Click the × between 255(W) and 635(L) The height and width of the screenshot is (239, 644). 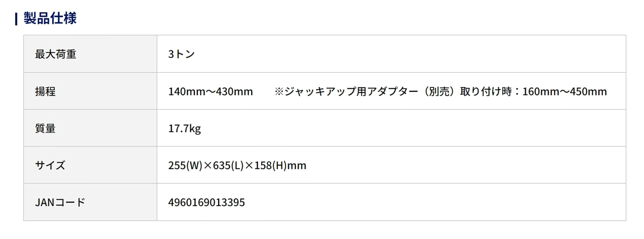pyautogui.click(x=208, y=166)
